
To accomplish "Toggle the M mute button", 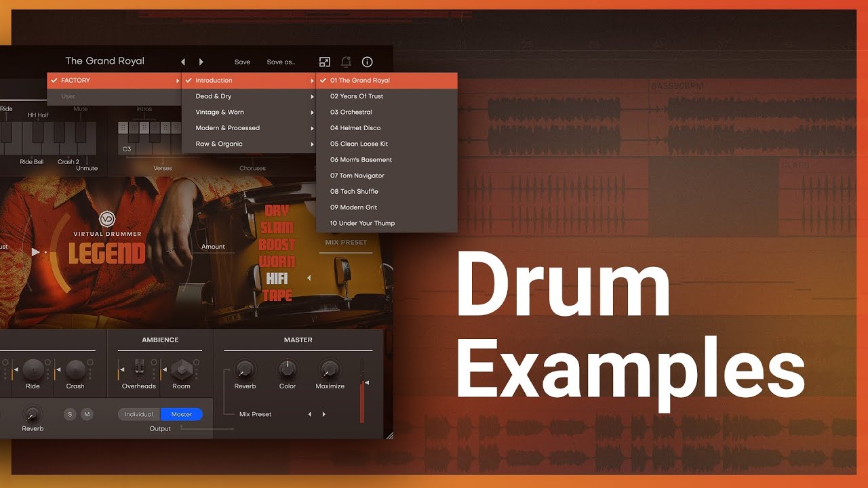I will (86, 414).
